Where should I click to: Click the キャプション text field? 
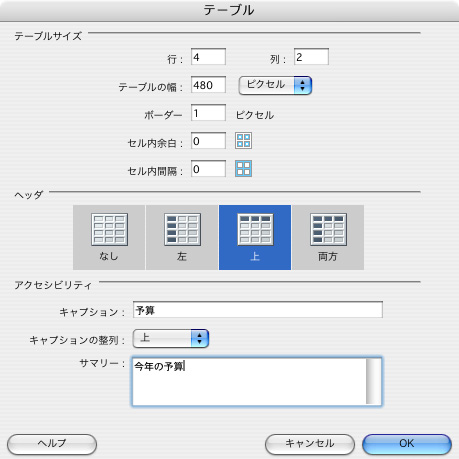pyautogui.click(x=258, y=310)
